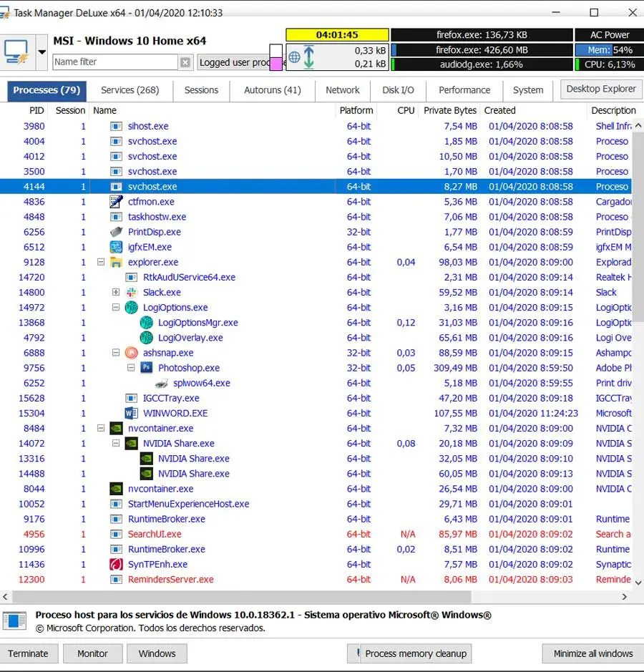
Task: Click the RtkAudUService64.exe icon
Action: (x=131, y=277)
